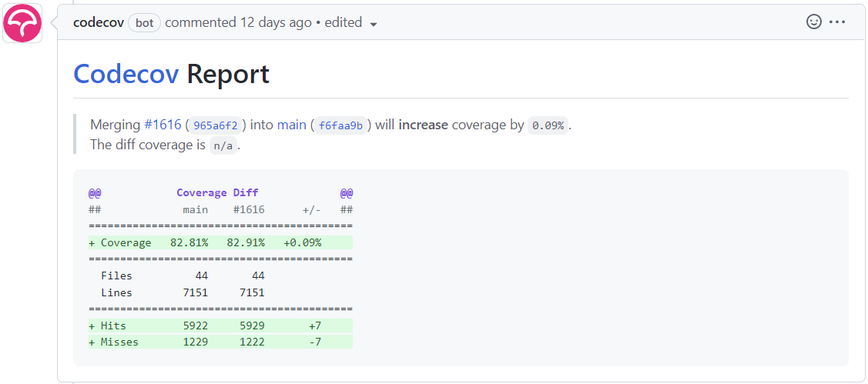The height and width of the screenshot is (384, 868).
Task: Click the Codecov umbrella avatar icon
Action: pos(22,23)
